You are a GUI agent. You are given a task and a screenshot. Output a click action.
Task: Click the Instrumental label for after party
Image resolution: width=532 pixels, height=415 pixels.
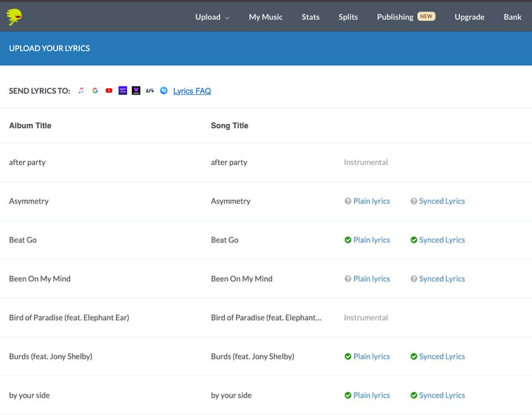[x=366, y=162]
